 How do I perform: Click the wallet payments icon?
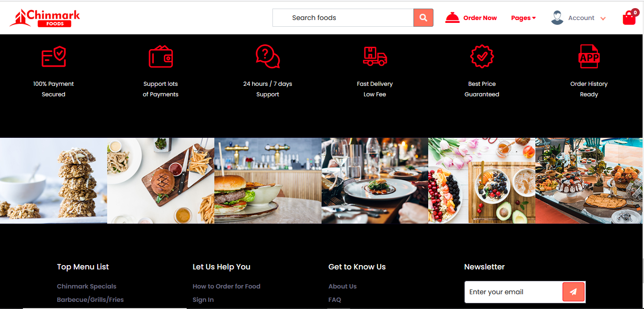pyautogui.click(x=161, y=57)
